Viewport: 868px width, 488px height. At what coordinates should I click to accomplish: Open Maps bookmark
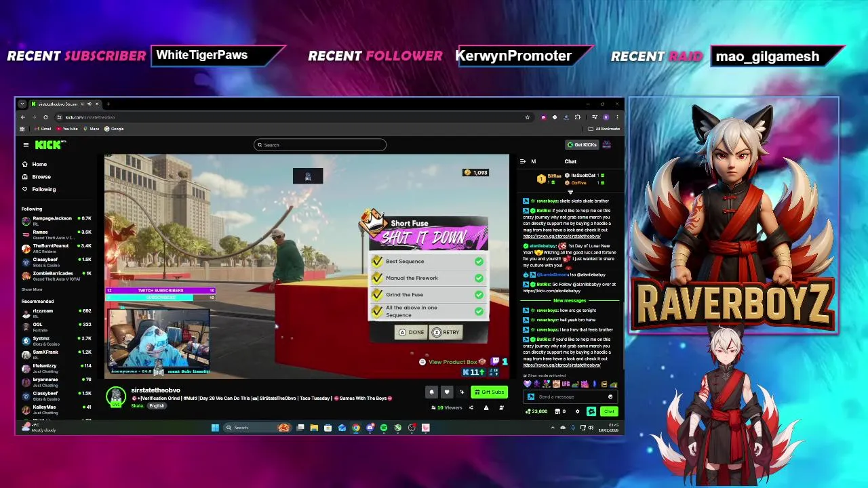click(x=91, y=129)
